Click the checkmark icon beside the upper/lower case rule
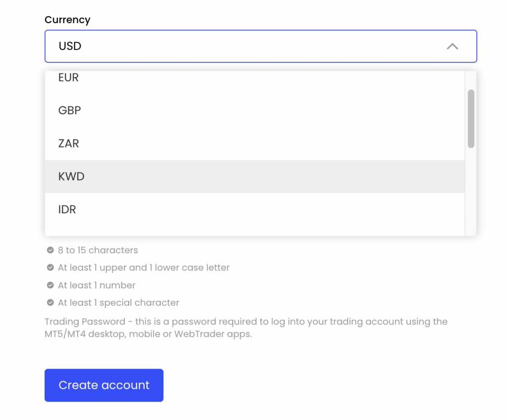The width and height of the screenshot is (507, 420). (x=50, y=268)
